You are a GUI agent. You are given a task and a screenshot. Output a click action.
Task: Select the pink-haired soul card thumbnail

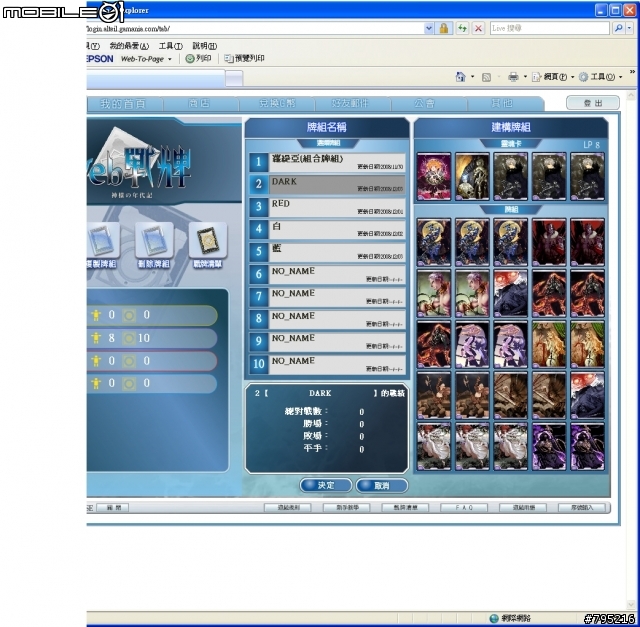[433, 176]
